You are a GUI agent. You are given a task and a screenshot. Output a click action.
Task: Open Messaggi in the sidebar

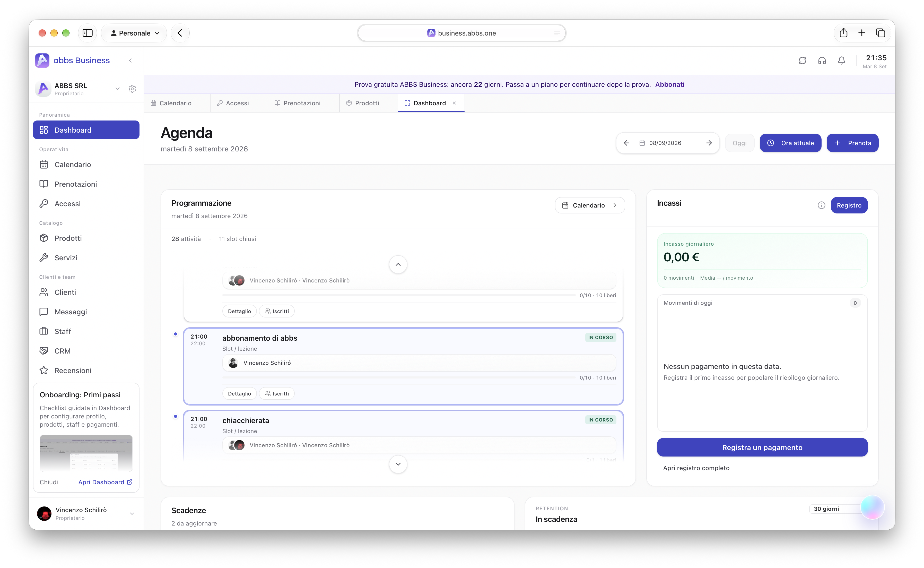pyautogui.click(x=86, y=312)
